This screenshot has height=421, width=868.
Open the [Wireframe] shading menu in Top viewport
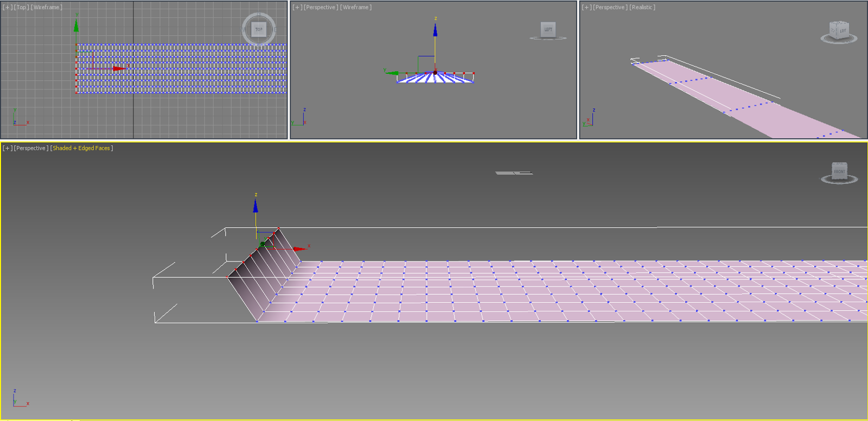[x=47, y=8]
